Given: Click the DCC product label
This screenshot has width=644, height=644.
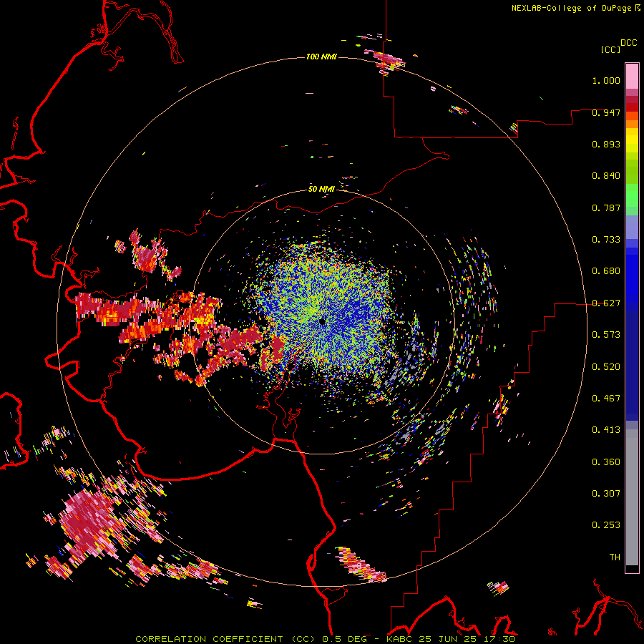Looking at the screenshot, I should click(x=629, y=43).
